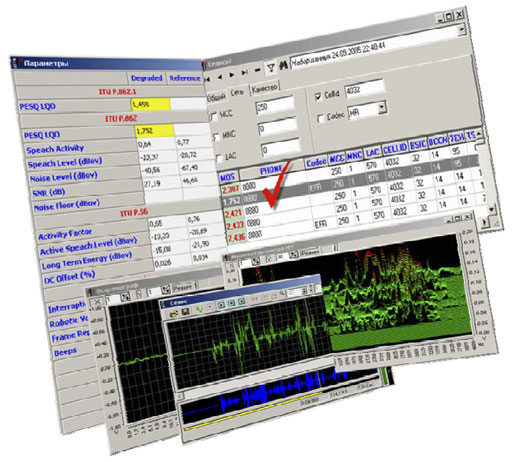Switch to the Общий tab
520x462 pixels.
(x=216, y=97)
